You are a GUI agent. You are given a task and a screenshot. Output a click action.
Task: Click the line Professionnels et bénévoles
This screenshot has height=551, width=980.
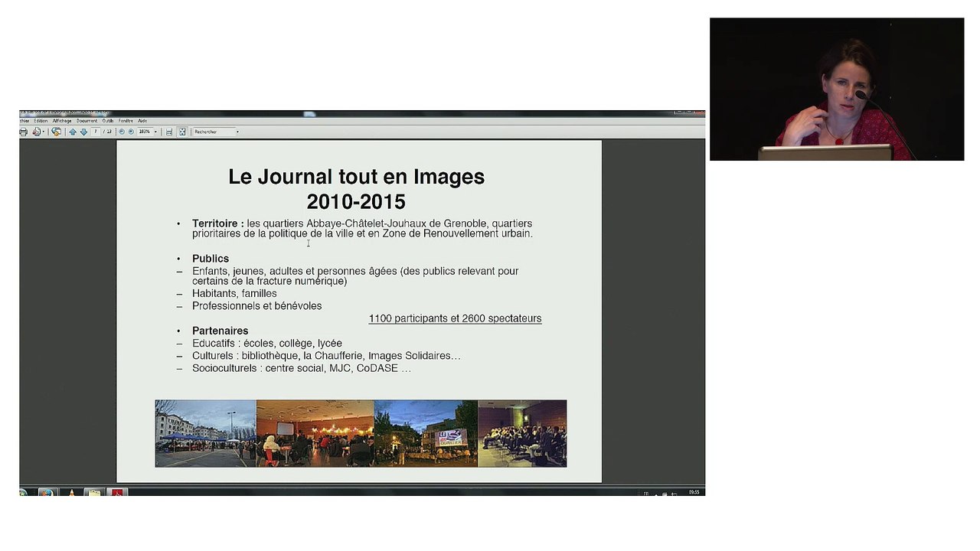pyautogui.click(x=256, y=306)
